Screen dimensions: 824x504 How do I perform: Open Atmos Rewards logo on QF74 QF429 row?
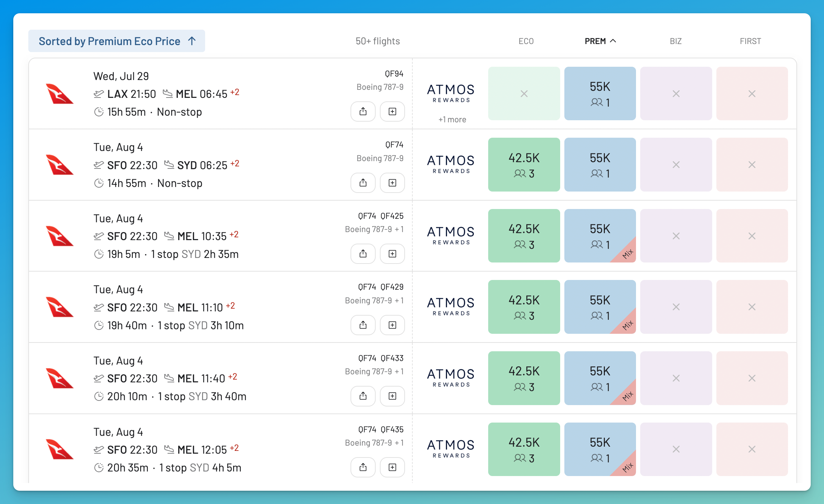tap(451, 307)
